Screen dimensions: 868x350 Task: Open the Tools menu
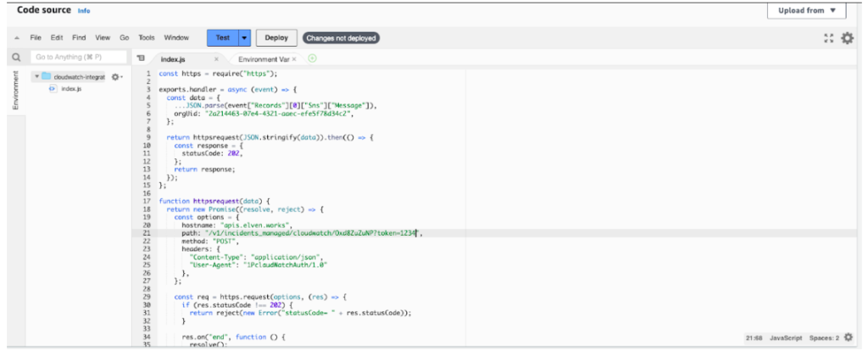coord(147,38)
